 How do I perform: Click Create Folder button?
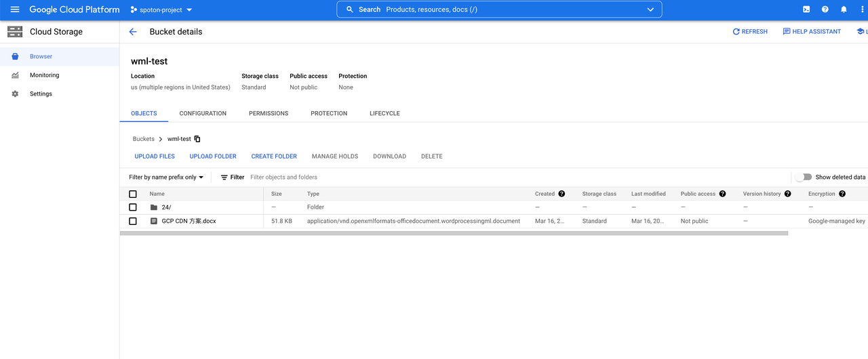pos(274,156)
